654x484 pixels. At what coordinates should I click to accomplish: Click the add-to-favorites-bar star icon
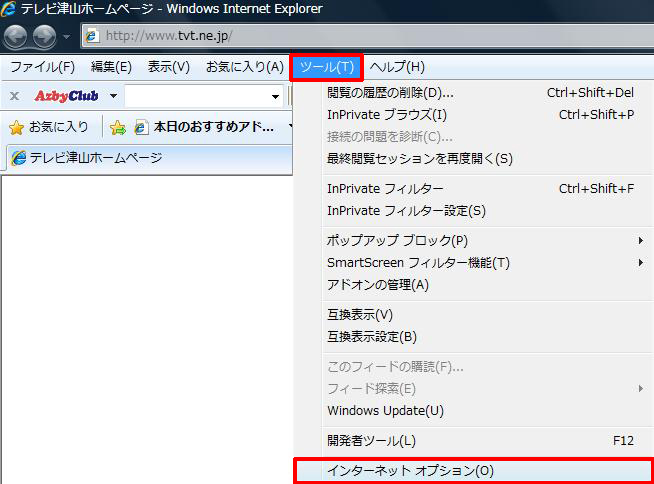(x=118, y=127)
